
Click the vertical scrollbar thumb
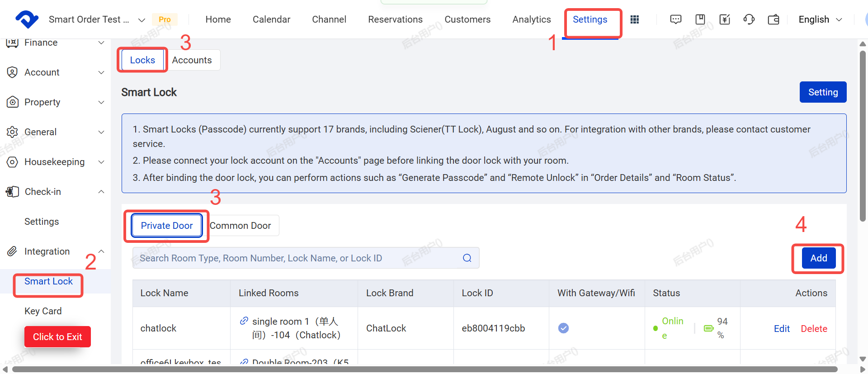click(863, 136)
